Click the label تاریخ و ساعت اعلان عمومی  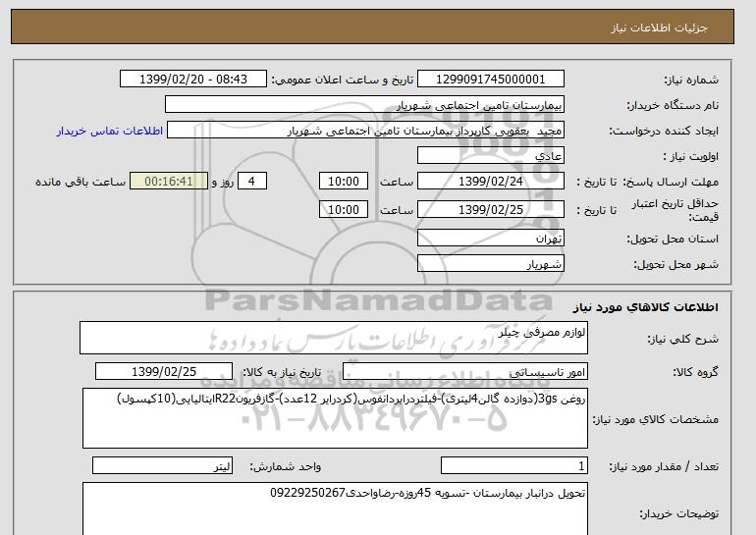[x=343, y=80]
